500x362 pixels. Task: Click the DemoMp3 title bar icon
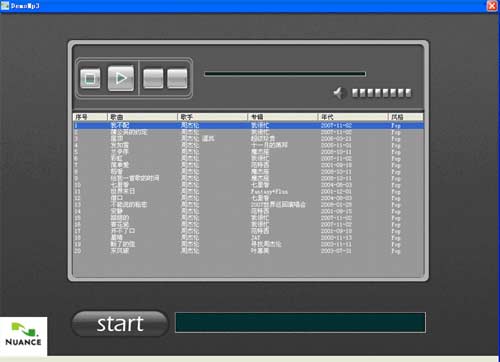pyautogui.click(x=5, y=5)
